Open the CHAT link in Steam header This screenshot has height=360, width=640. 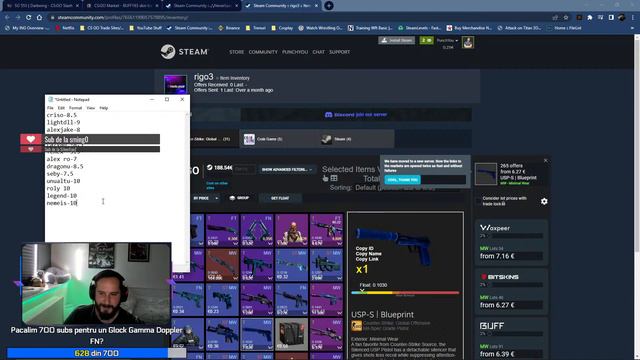(318, 52)
